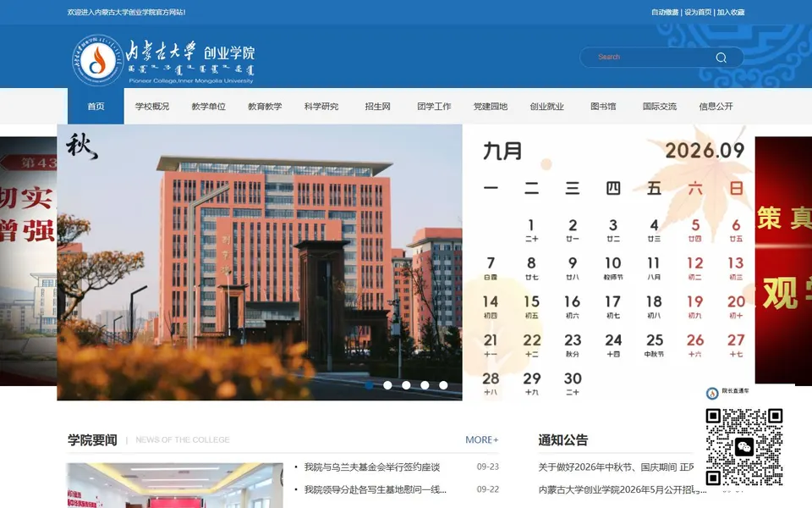812x508 pixels.
Task: Open the 党建园地 menu item
Action: [x=491, y=107]
